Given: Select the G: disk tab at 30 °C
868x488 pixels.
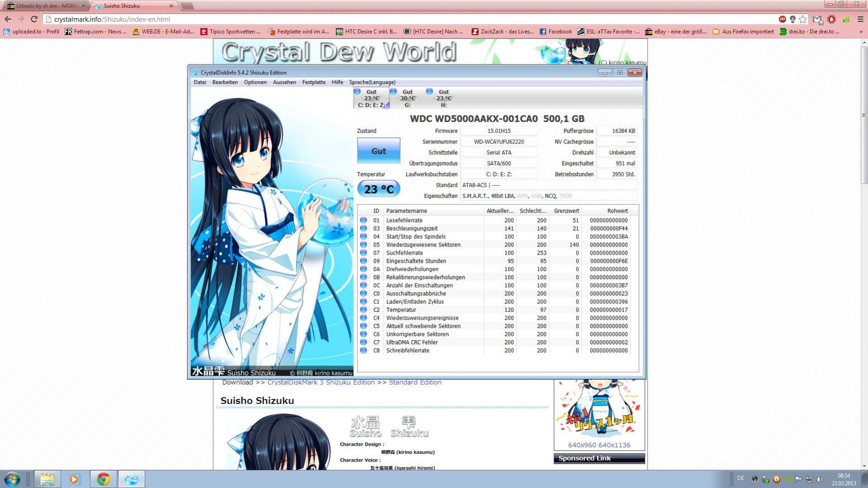Looking at the screenshot, I should (x=407, y=98).
